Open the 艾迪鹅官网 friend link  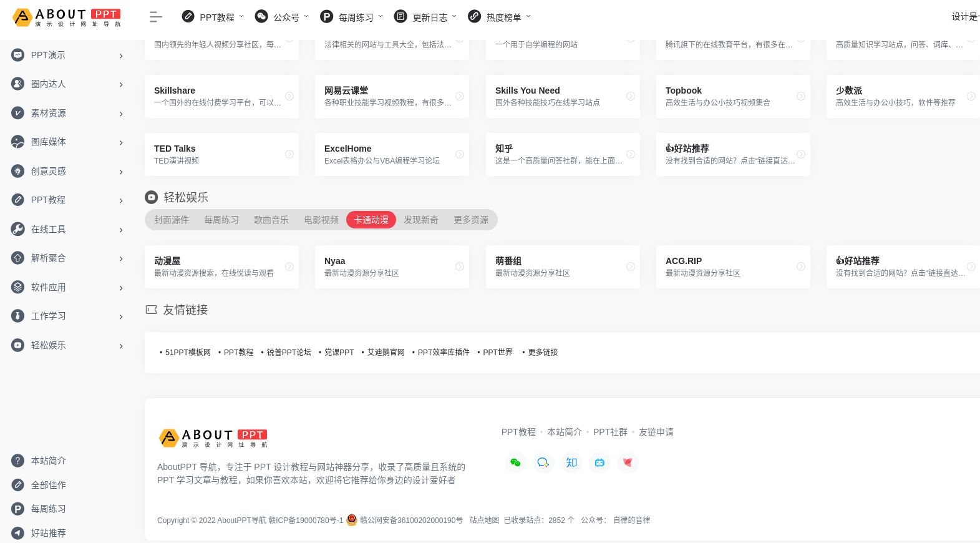pyautogui.click(x=386, y=352)
